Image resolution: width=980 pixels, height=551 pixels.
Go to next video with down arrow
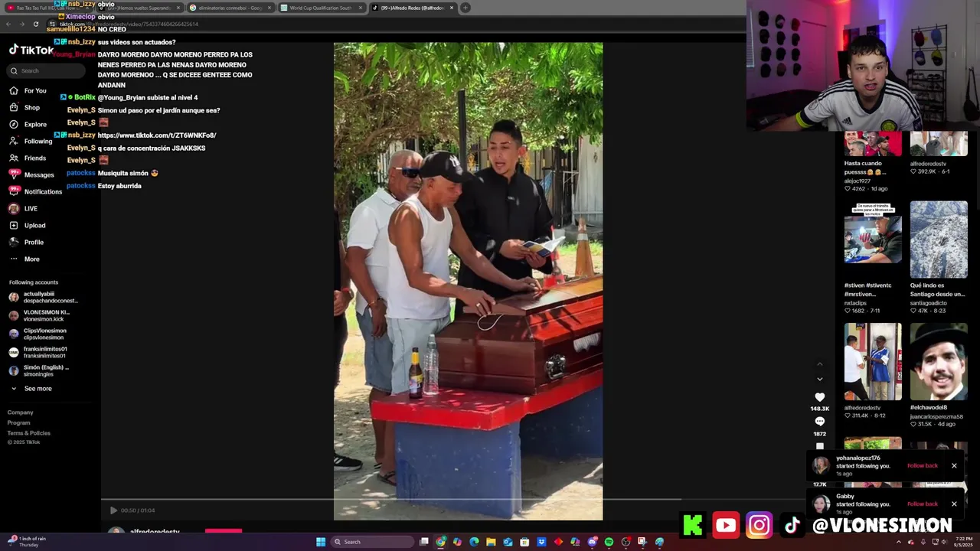[819, 379]
